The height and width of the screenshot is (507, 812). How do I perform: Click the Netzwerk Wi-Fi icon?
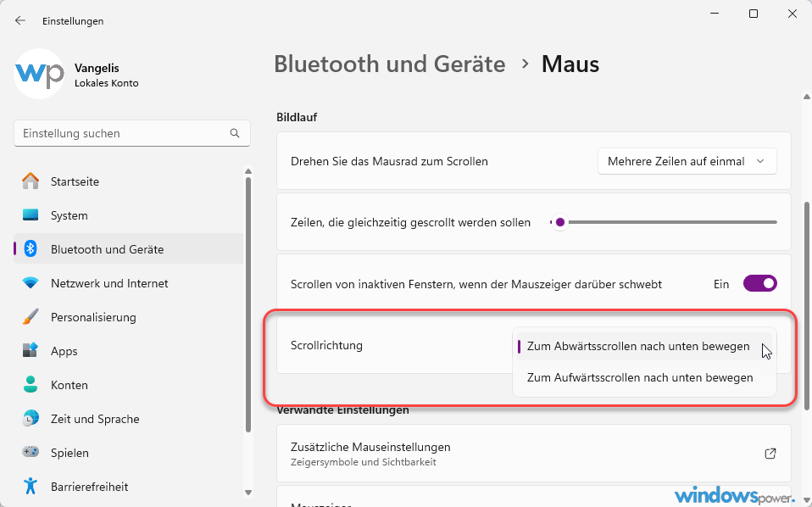click(x=31, y=283)
